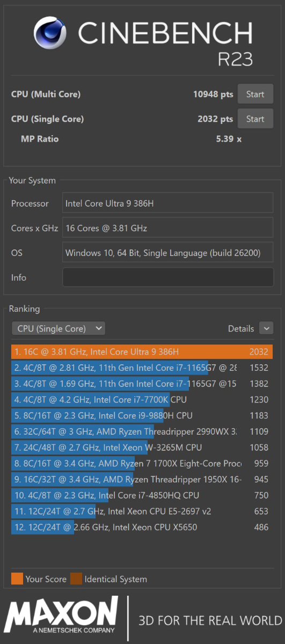Select the i7-1165G7 @ 2.81 GHz ranking entry
Image resolution: width=285 pixels, height=644 pixels.
pos(142,368)
